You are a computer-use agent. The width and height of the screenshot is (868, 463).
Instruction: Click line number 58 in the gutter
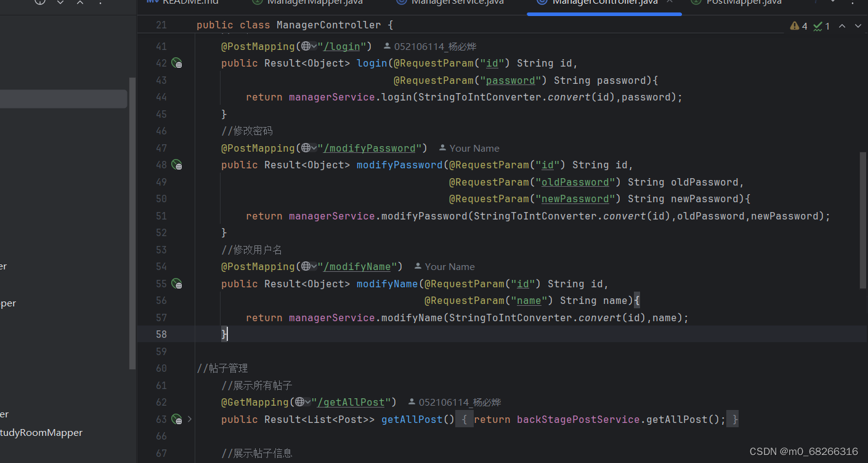click(x=161, y=334)
